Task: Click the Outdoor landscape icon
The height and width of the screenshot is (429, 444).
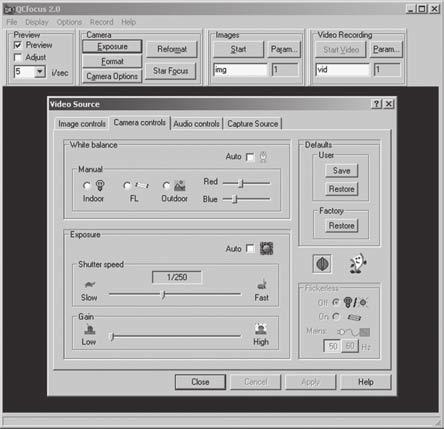Action: 180,185
